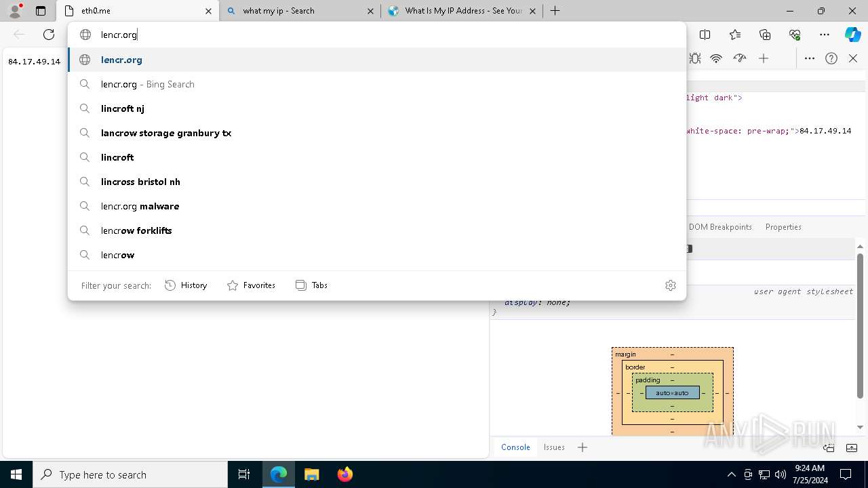
Task: Open volume control in system tray
Action: click(781, 474)
